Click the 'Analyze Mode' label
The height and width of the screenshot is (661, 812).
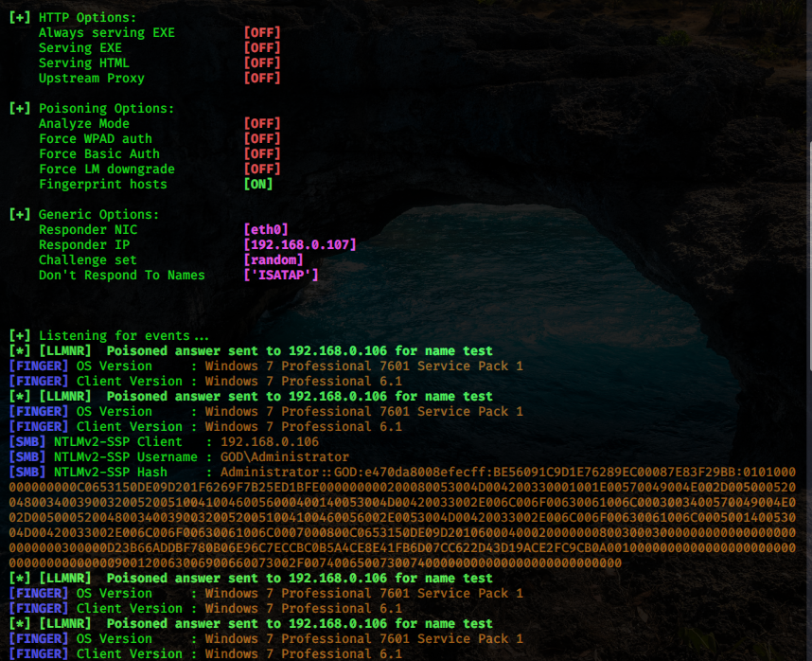84,123
